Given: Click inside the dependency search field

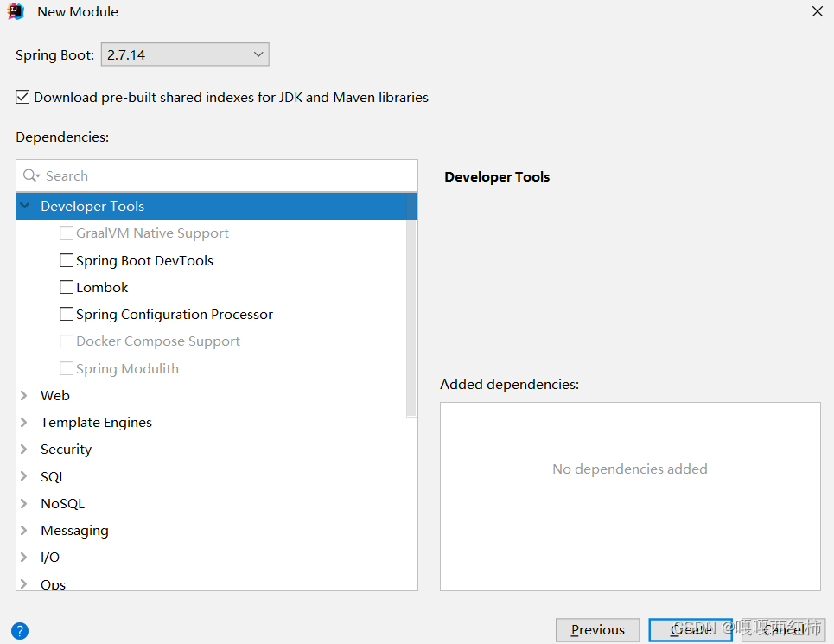Looking at the screenshot, I should click(x=130, y=175).
